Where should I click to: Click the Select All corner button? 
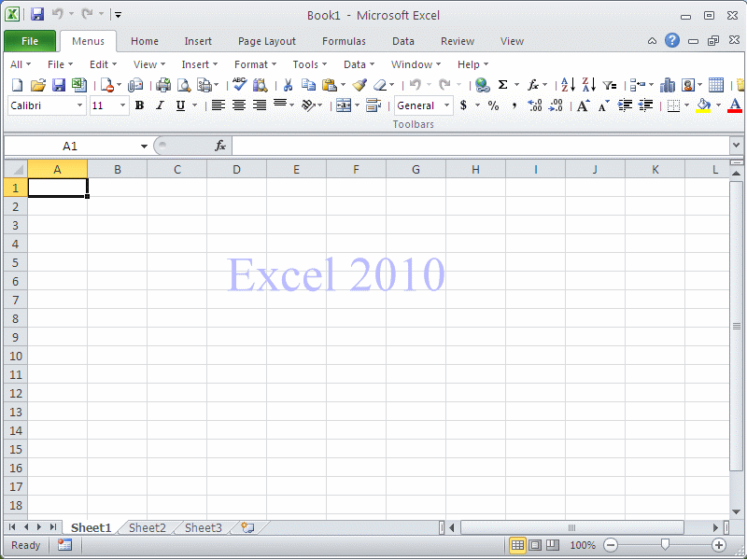click(16, 170)
